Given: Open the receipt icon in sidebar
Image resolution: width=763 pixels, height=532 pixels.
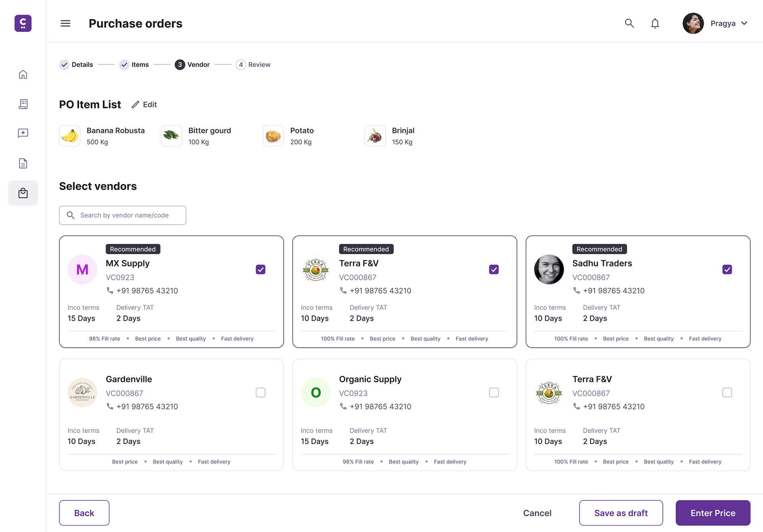Looking at the screenshot, I should [23, 104].
